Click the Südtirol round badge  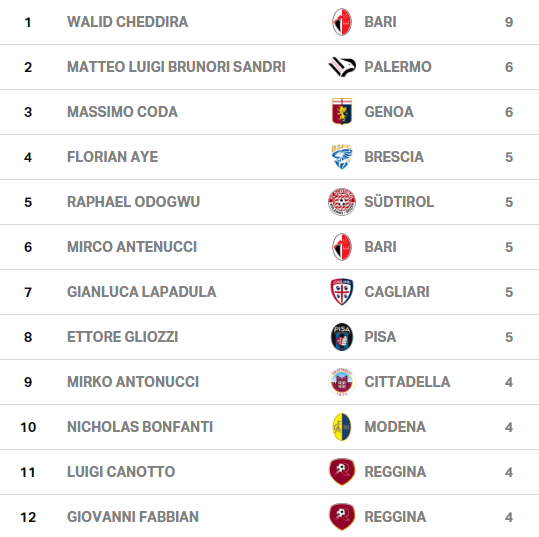point(342,202)
